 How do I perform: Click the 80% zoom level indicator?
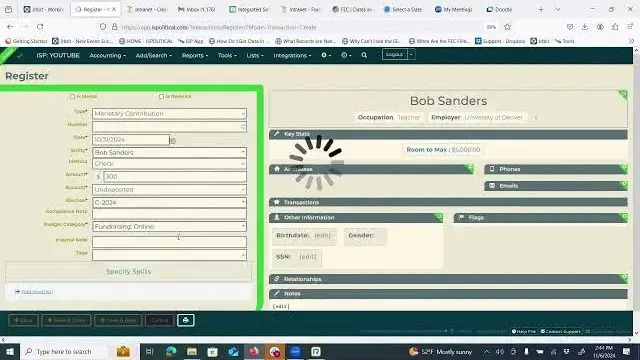[x=491, y=27]
